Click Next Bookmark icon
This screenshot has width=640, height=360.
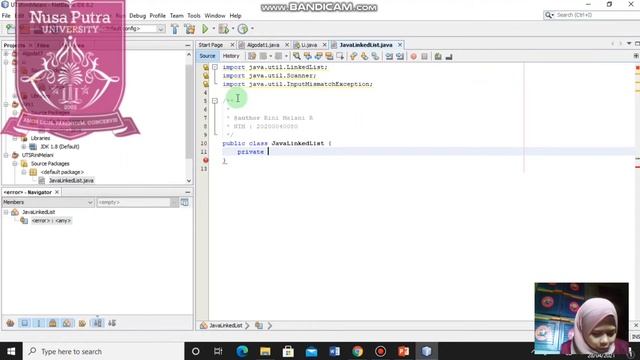[364, 56]
